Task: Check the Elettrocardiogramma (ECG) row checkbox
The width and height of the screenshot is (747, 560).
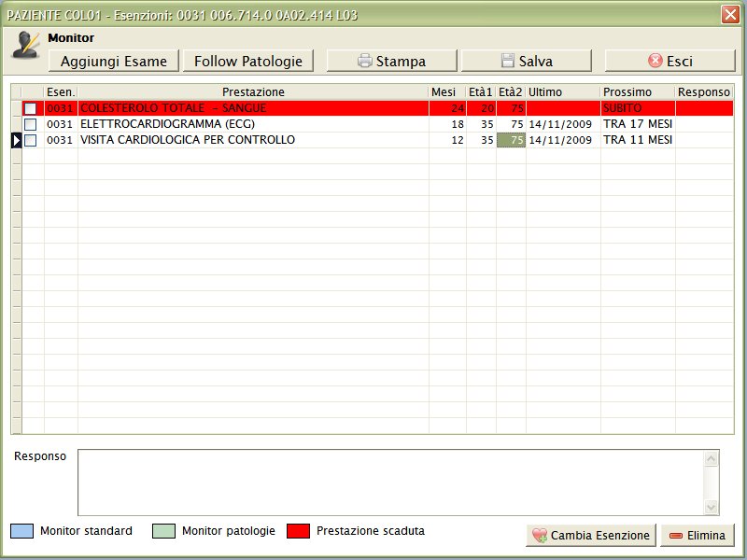Action: pyautogui.click(x=31, y=124)
